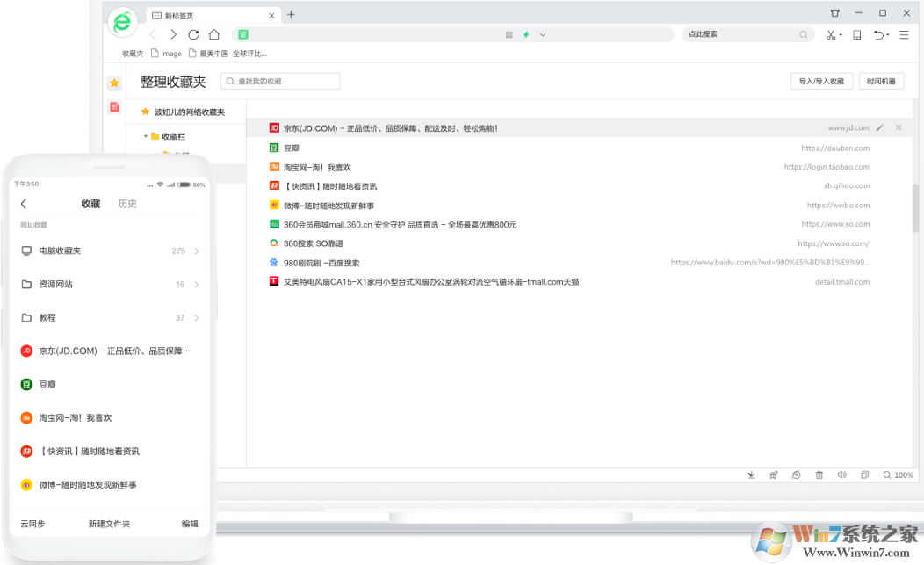The height and width of the screenshot is (565, 924).
Task: Switch to the 历史 tab on the phone
Action: tap(126, 203)
